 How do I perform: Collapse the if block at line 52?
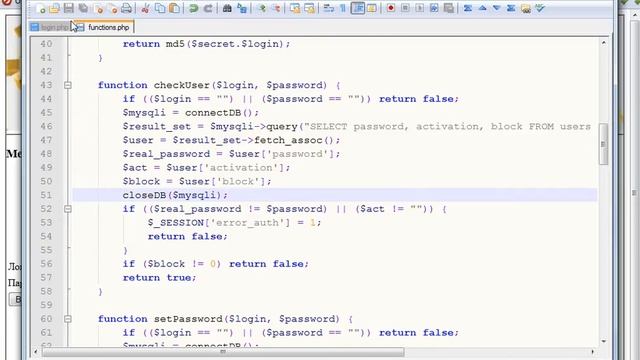(68, 209)
